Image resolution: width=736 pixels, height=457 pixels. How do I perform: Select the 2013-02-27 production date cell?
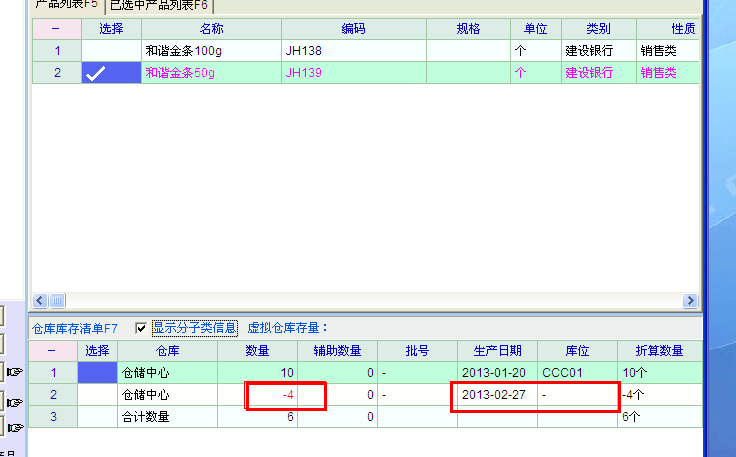tap(497, 394)
